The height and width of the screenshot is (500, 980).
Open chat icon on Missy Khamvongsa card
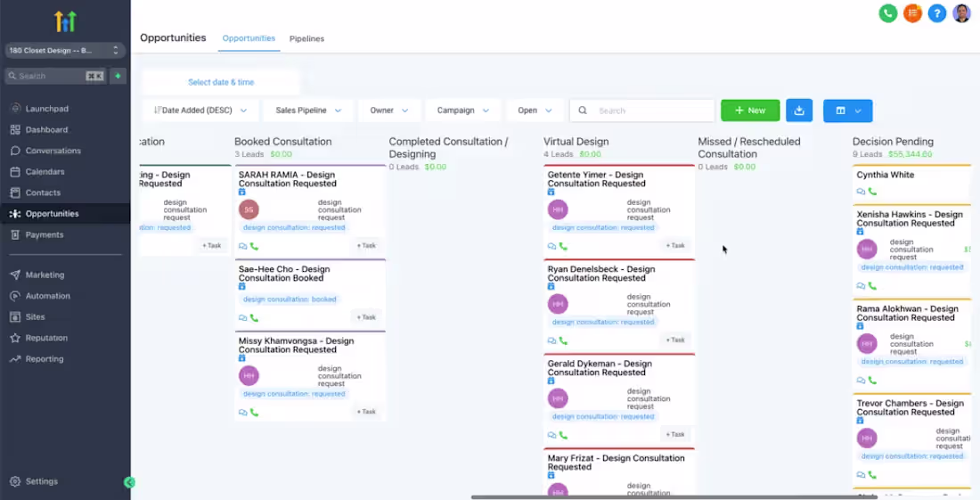[x=242, y=413]
